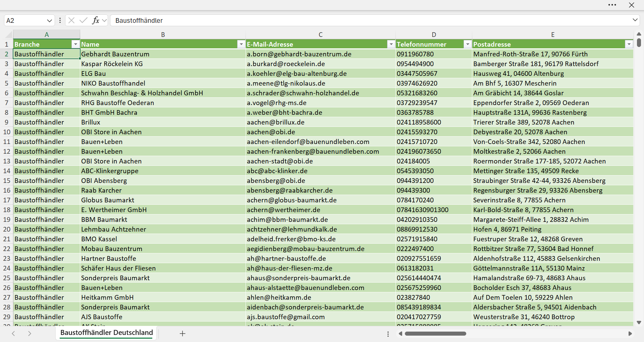Click vertical scrollbar up arrow
This screenshot has height=342, width=644.
pos(639,34)
